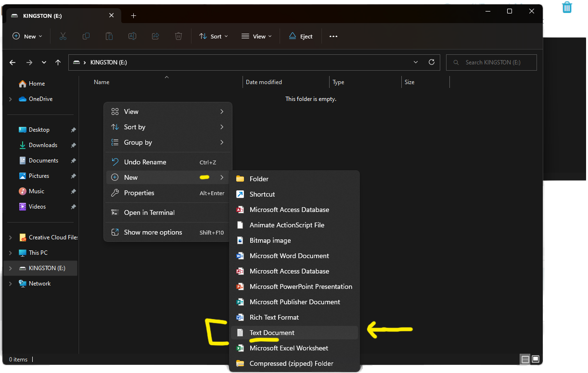Create new Microsoft PowerPoint Presentation
The height and width of the screenshot is (373, 588).
pos(294,286)
